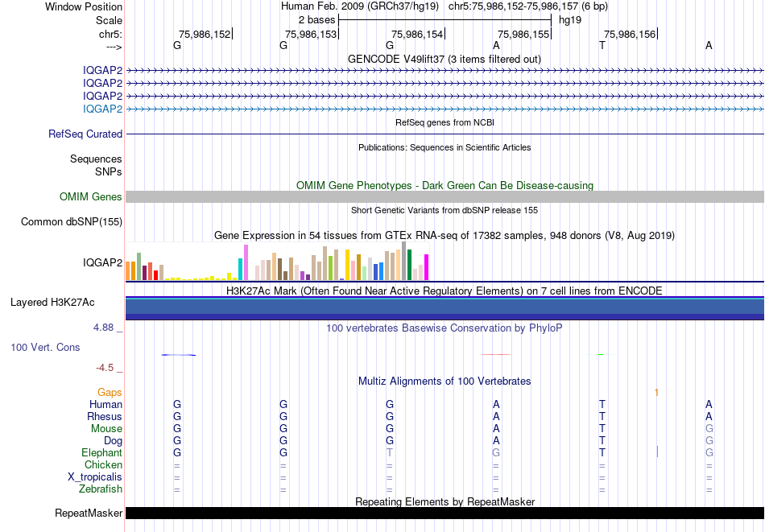Click the orange insertion bar in Elephant row
The width and height of the screenshot is (765, 532).
657,452
